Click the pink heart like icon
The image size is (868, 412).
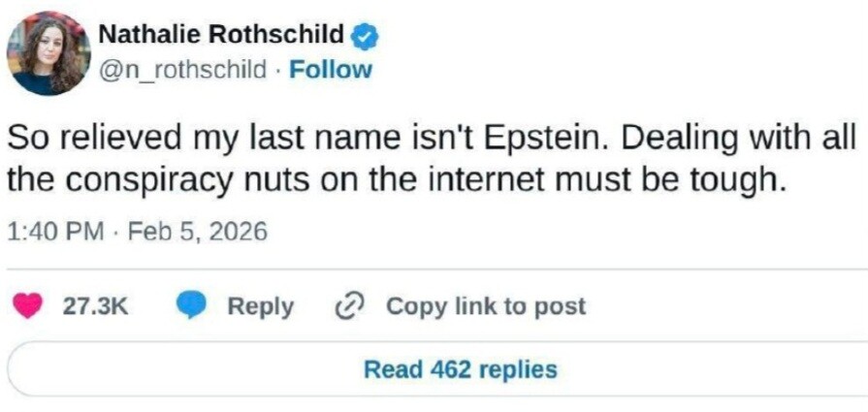(29, 306)
